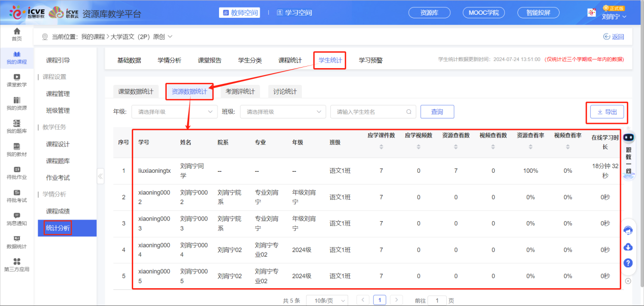The width and height of the screenshot is (644, 306).
Task: Click the 导出 export button
Action: [606, 112]
